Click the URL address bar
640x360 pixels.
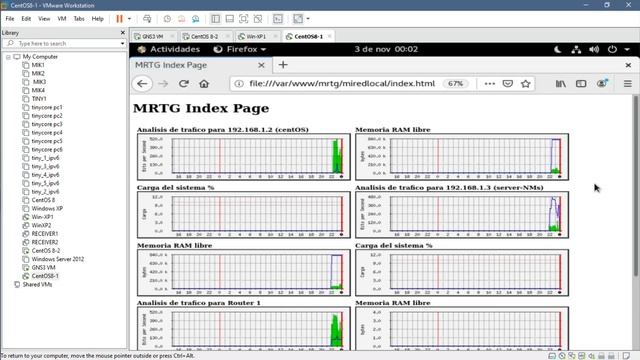tap(342, 84)
